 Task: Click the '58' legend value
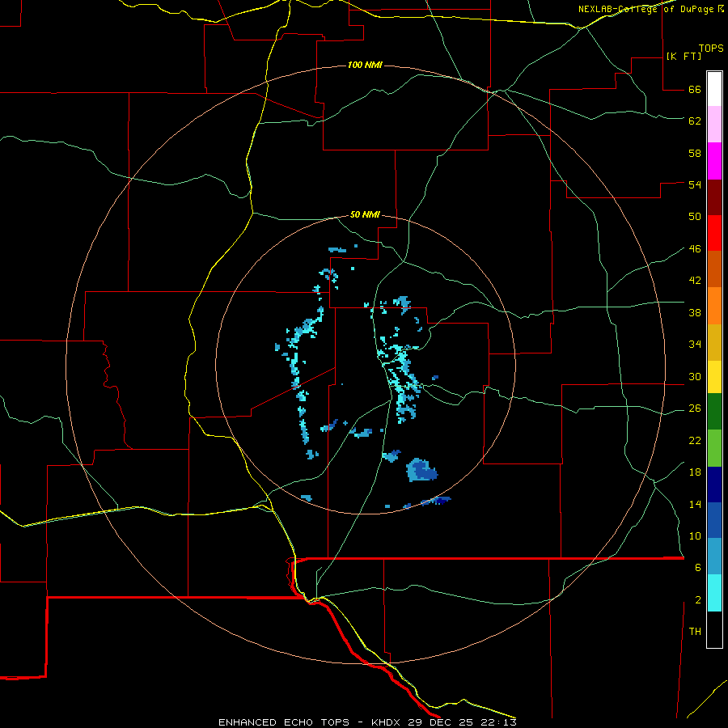pyautogui.click(x=695, y=153)
